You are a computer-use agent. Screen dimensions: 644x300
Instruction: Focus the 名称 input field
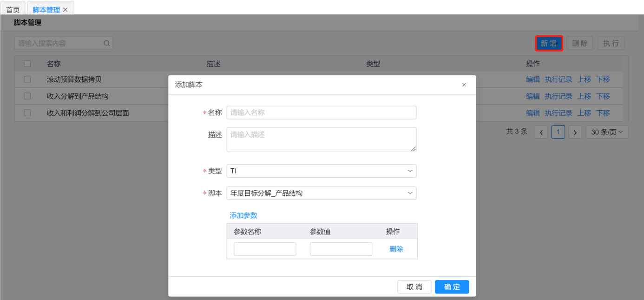[321, 113]
